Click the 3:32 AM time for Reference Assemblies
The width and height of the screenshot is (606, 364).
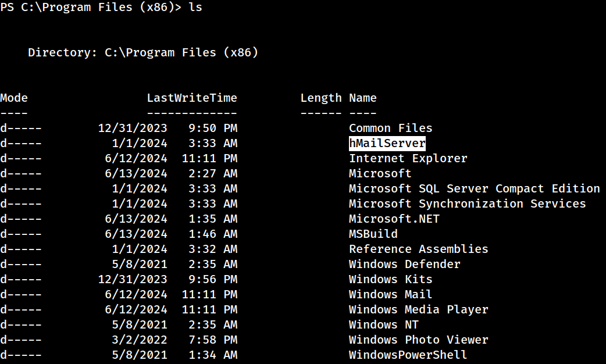pos(213,249)
